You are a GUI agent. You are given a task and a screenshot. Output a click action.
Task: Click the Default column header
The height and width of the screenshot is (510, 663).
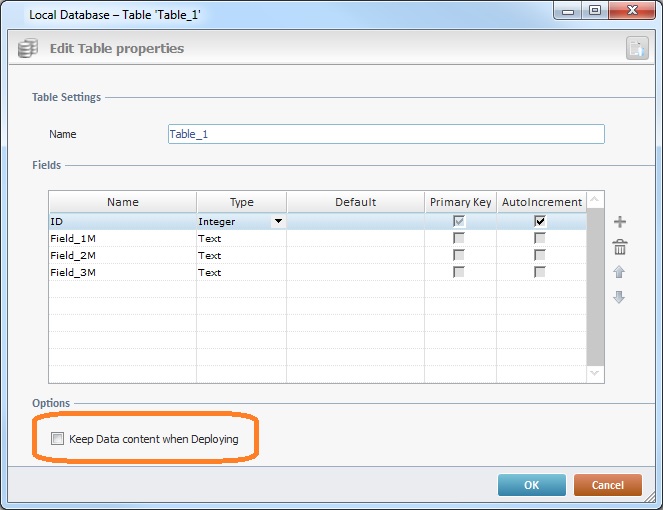[x=355, y=202]
